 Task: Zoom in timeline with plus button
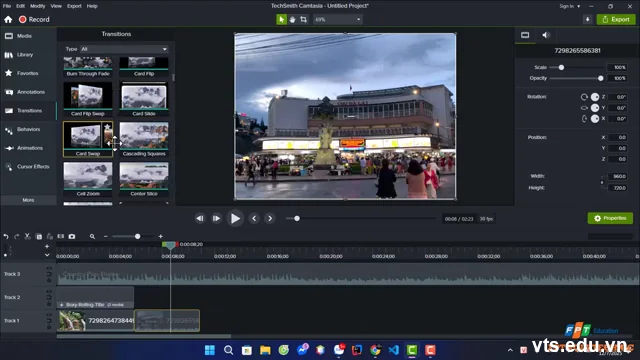[160, 236]
